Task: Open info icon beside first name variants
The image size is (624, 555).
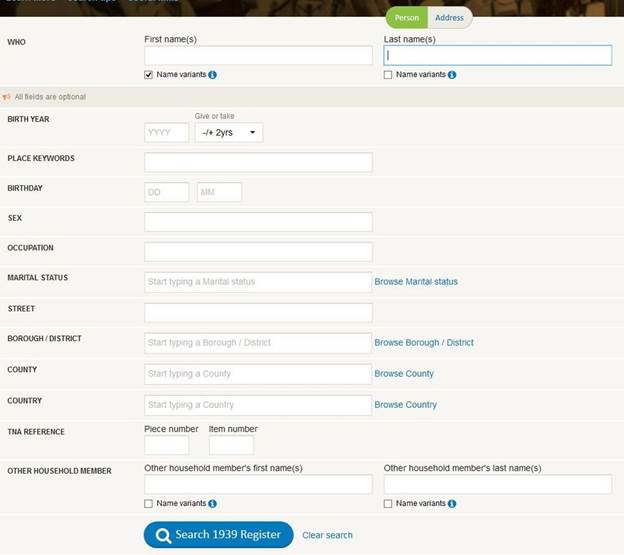Action: pos(213,75)
